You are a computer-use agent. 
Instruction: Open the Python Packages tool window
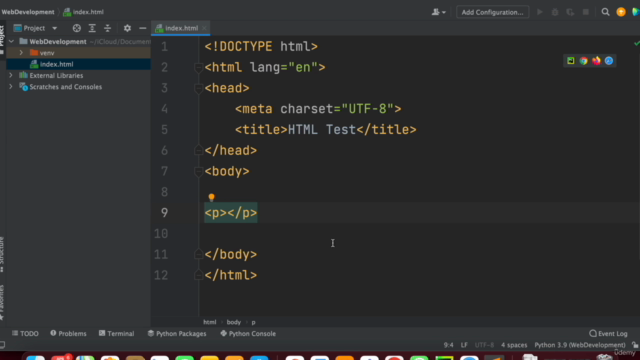(x=177, y=333)
